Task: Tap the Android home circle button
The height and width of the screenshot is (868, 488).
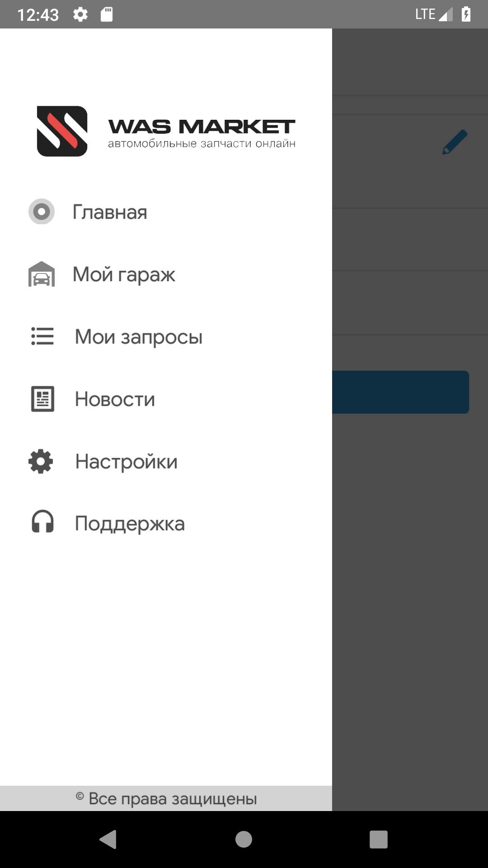Action: pyautogui.click(x=244, y=840)
